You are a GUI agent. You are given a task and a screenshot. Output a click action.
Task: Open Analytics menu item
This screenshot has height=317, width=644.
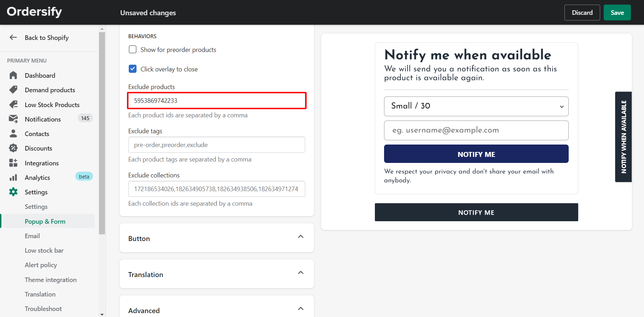click(x=37, y=177)
